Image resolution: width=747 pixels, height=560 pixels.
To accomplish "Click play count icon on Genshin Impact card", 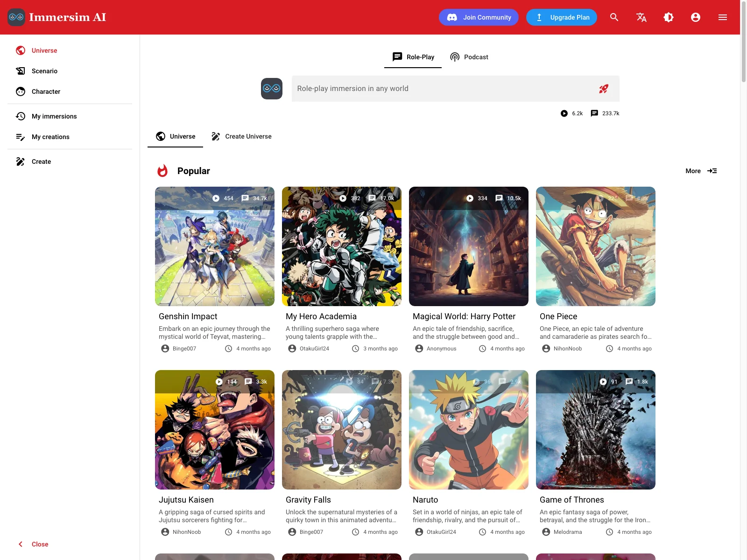I will (216, 198).
